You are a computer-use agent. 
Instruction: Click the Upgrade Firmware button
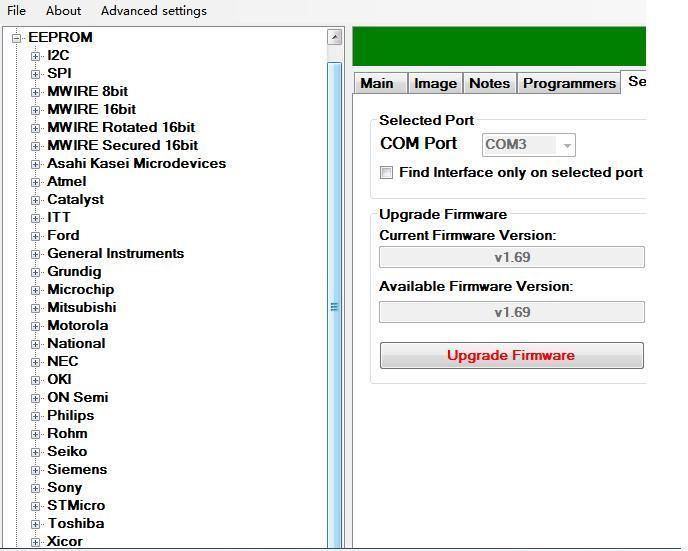512,355
